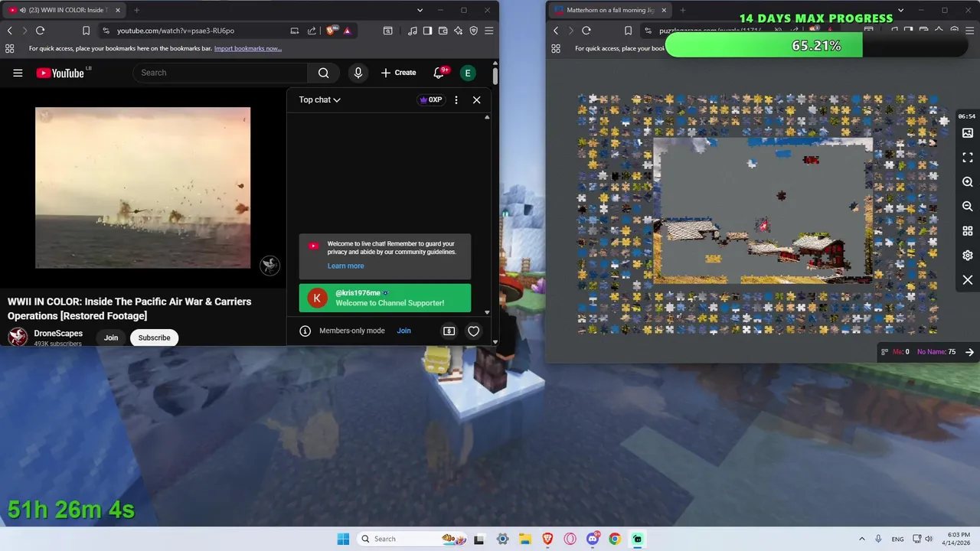Open tab search chevron in YouTube window
Viewport: 980px width, 551px height.
[420, 10]
